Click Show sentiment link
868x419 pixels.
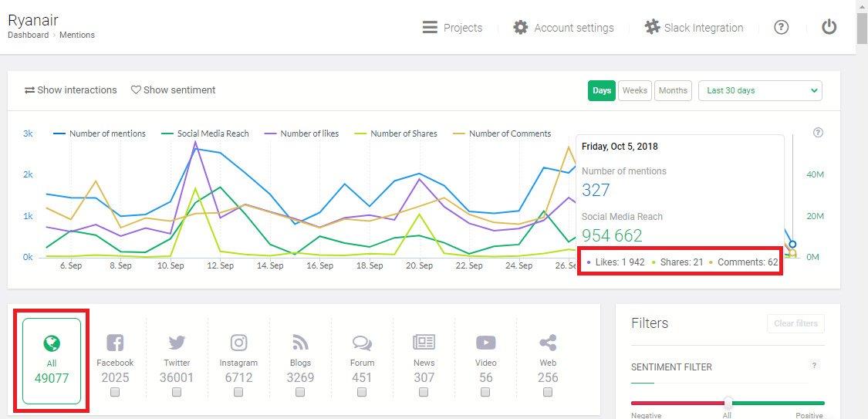pos(174,90)
